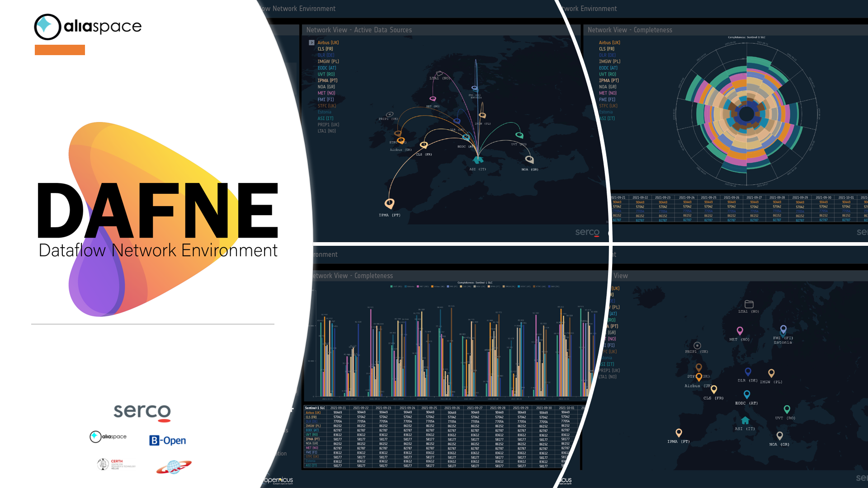The image size is (868, 488).
Task: Select the IPMA (PT) pin in the bottom-right map
Action: [x=678, y=432]
